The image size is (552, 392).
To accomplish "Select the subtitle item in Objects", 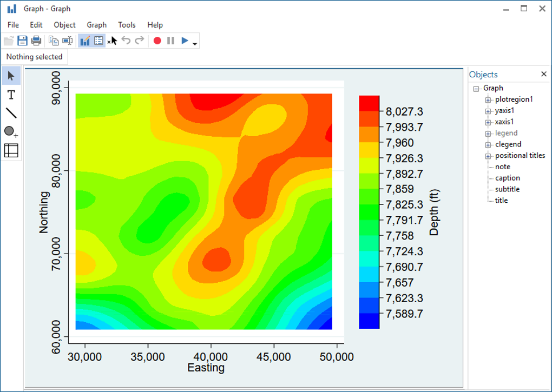I will 507,189.
